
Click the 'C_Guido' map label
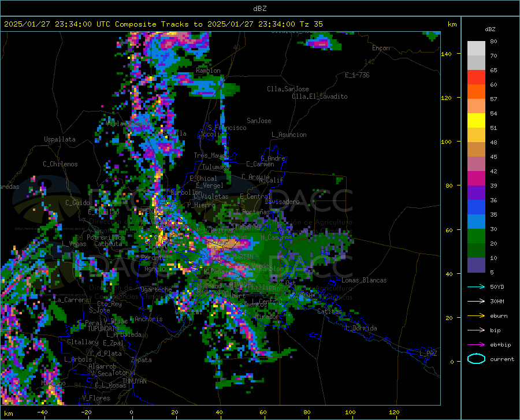(x=77, y=203)
